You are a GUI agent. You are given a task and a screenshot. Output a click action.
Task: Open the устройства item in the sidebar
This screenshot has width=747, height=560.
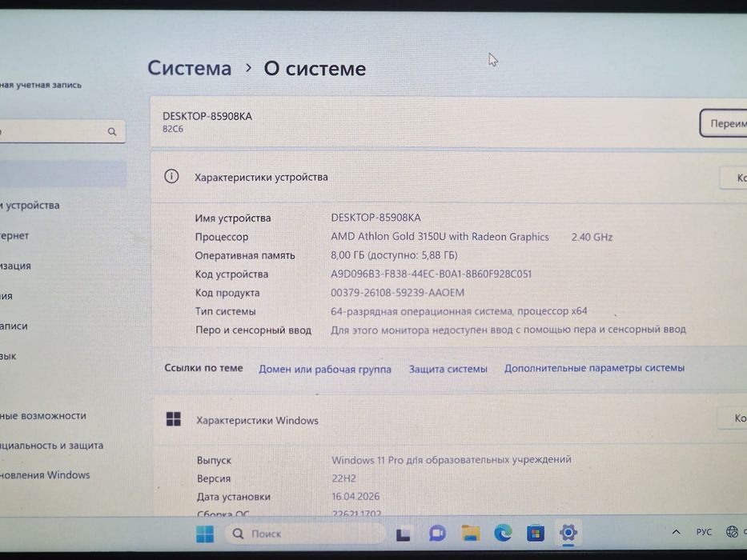pos(30,206)
